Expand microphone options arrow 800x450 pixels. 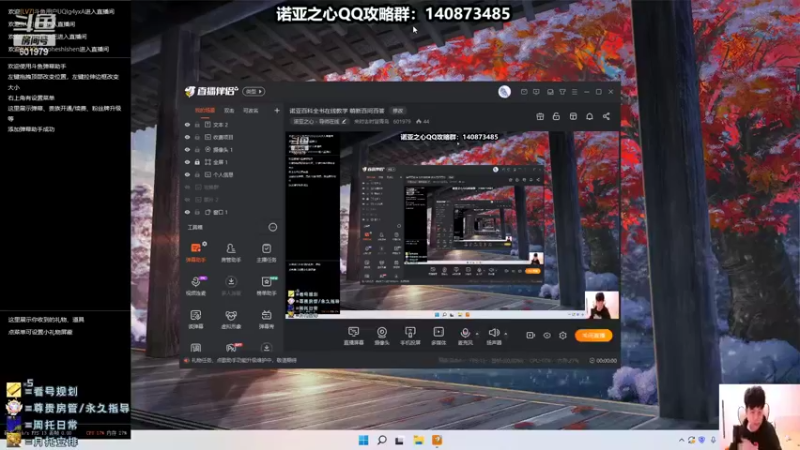tap(477, 334)
